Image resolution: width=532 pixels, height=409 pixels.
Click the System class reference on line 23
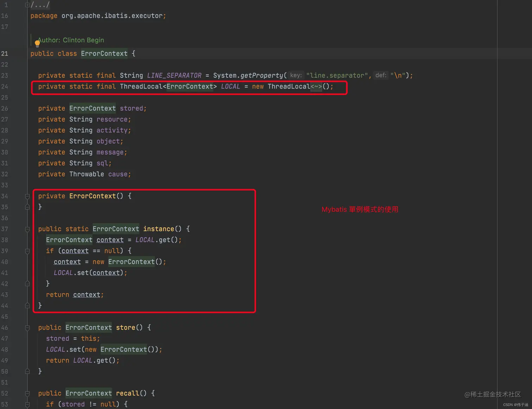point(225,76)
